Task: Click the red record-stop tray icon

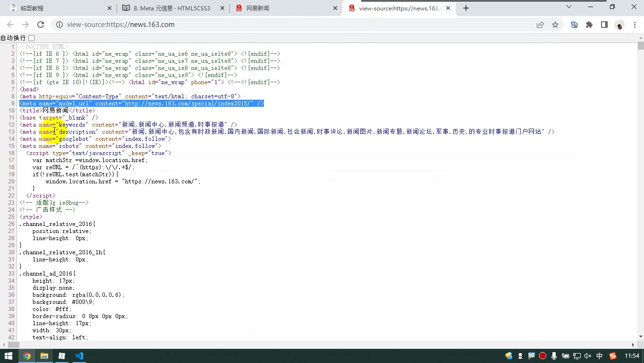Action: pyautogui.click(x=542, y=356)
